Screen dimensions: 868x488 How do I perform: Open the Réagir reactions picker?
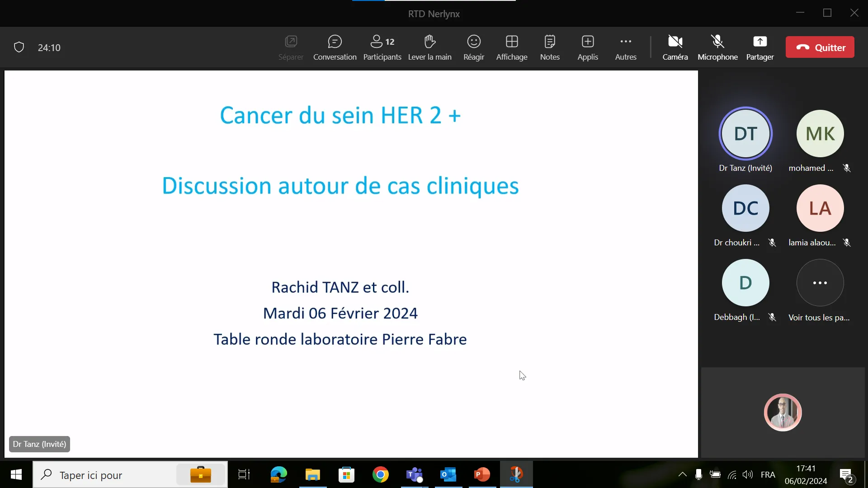474,47
